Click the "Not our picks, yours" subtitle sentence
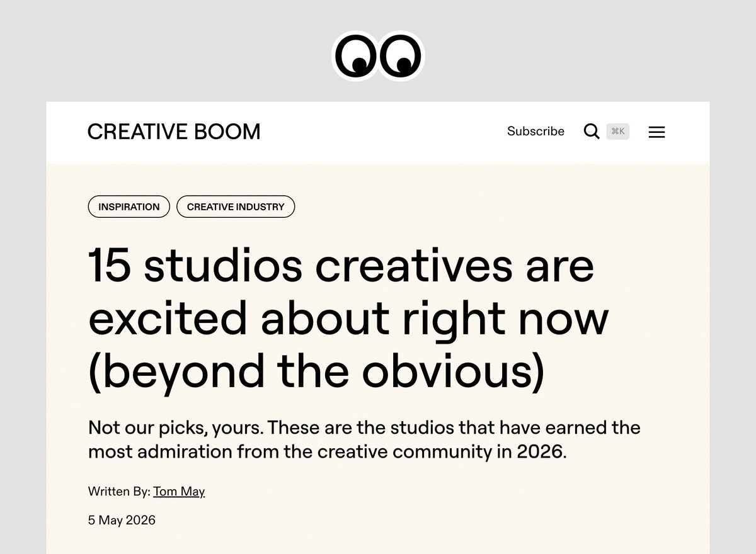Viewport: 756px width, 554px height. point(176,427)
